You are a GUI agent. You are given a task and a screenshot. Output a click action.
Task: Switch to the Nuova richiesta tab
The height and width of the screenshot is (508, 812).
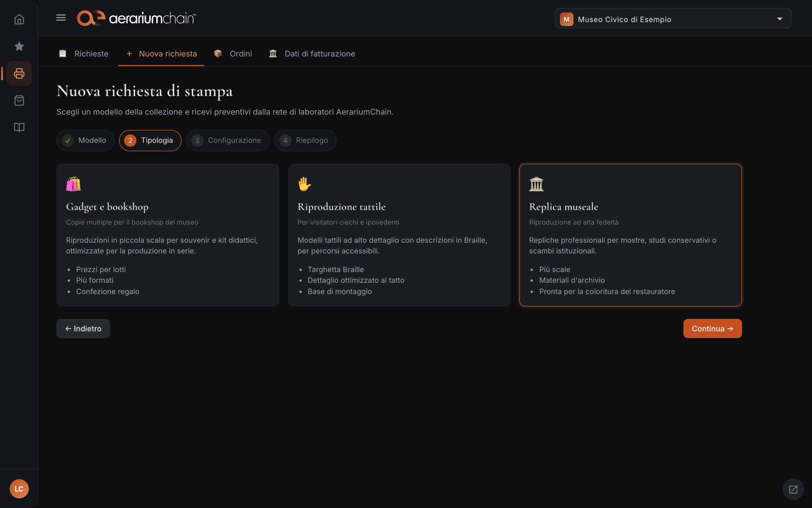[161, 54]
